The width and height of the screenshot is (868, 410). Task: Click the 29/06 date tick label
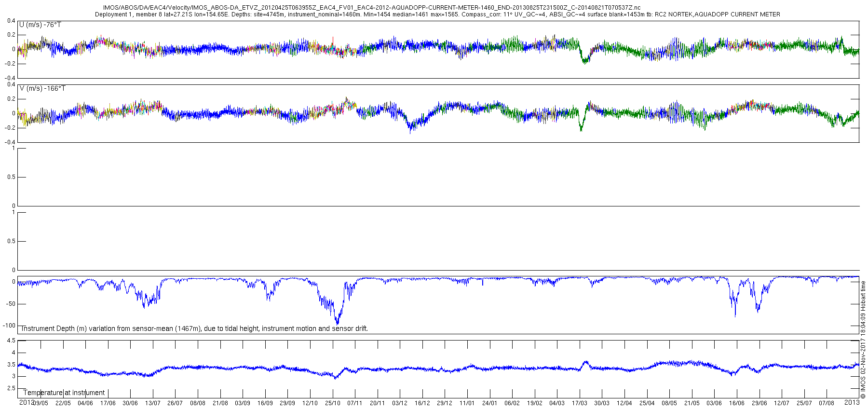(x=759, y=403)
